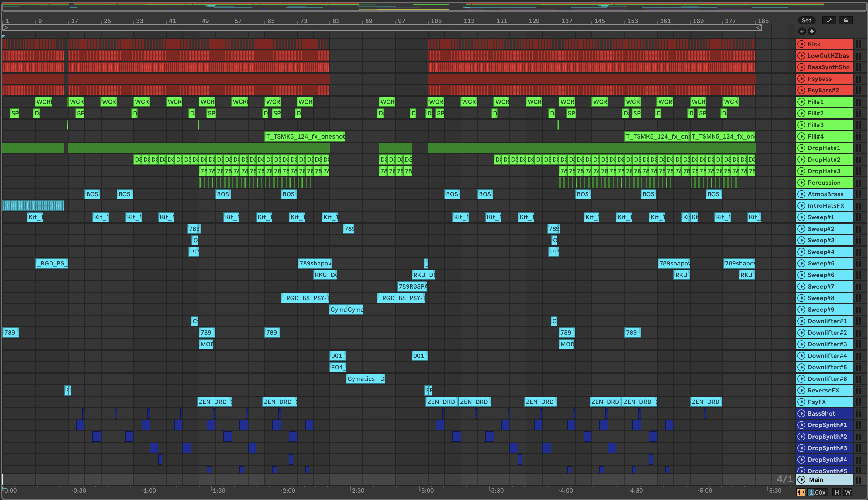Click the loop brace start handle
The width and height of the screenshot is (868, 500).
tap(5, 27)
